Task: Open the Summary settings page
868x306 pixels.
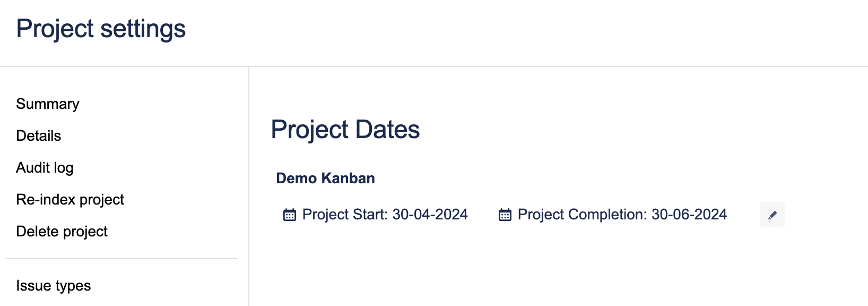Action: tap(48, 104)
